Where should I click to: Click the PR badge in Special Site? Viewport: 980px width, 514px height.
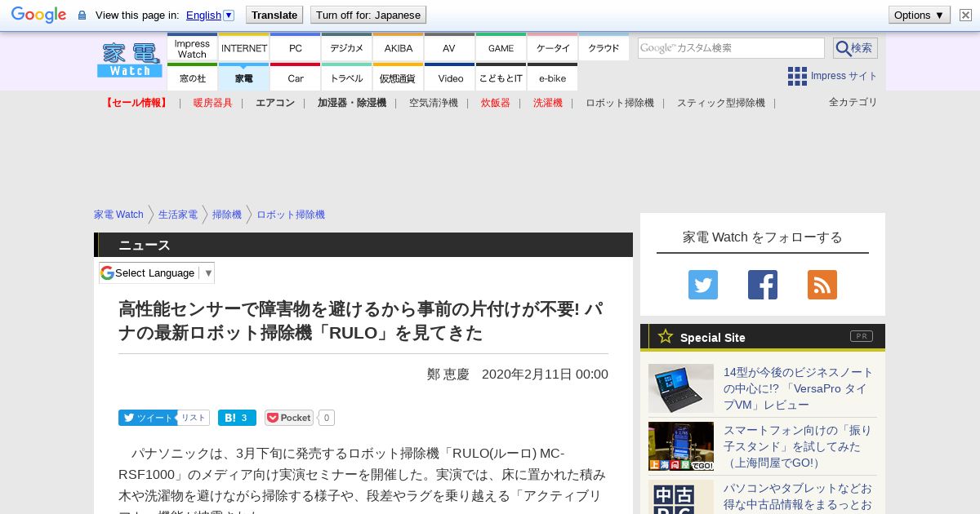pos(862,336)
